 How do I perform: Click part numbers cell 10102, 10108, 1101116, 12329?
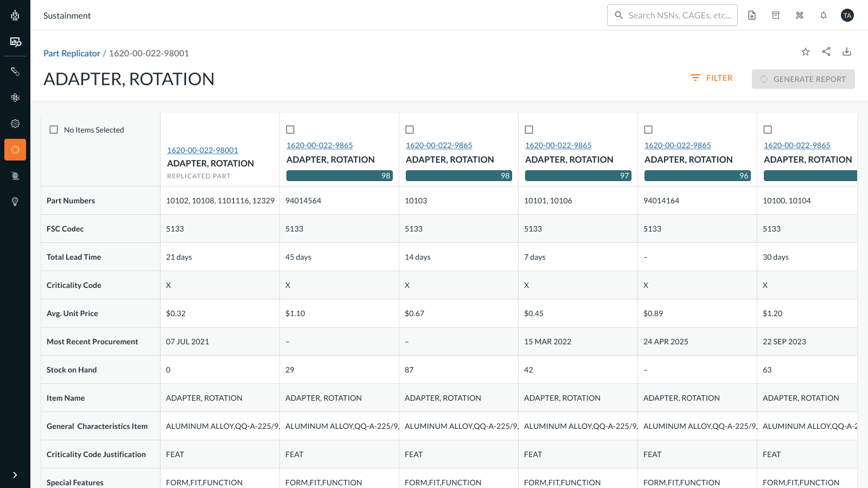tap(220, 201)
